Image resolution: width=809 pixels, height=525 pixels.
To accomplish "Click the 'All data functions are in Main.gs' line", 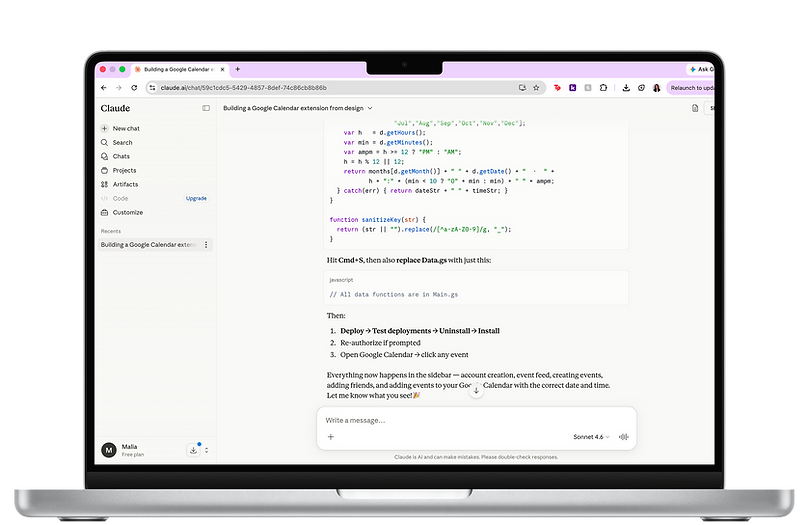I will point(394,294).
